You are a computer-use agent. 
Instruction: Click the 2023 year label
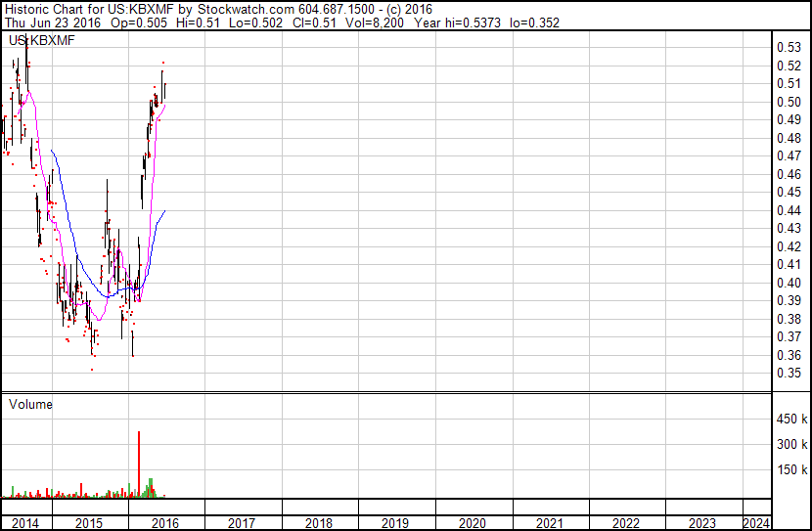click(702, 523)
